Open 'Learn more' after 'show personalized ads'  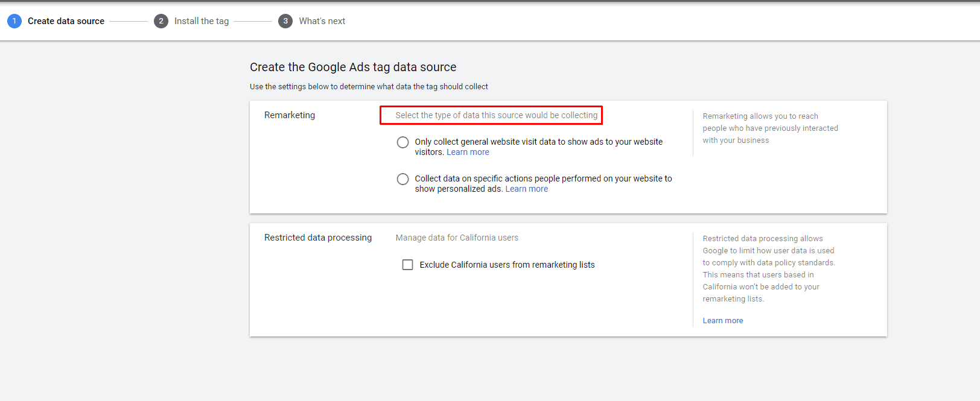tap(527, 189)
